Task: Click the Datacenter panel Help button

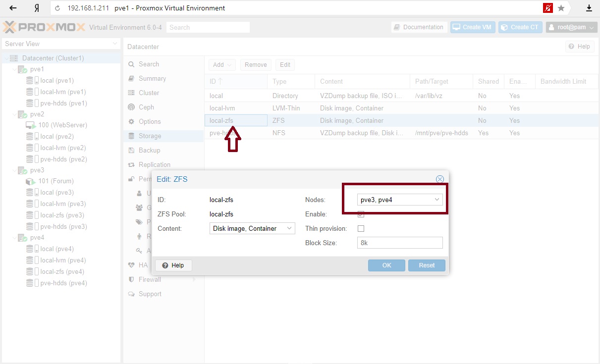Action: tap(579, 47)
